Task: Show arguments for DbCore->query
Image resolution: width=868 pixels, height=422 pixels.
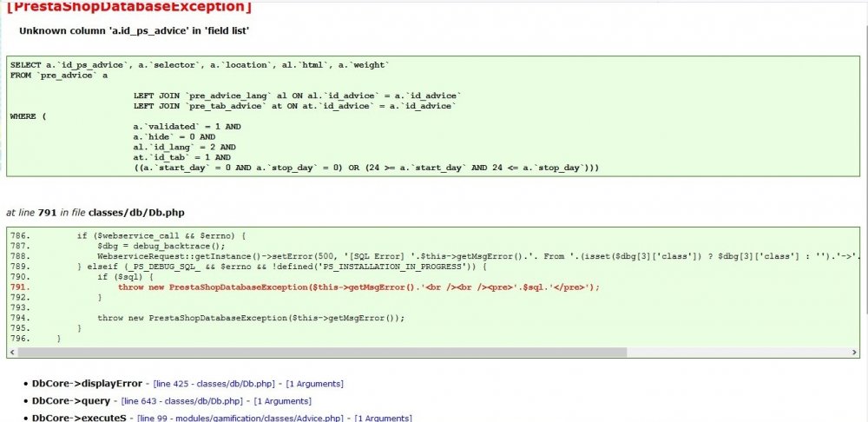Action: pos(282,401)
